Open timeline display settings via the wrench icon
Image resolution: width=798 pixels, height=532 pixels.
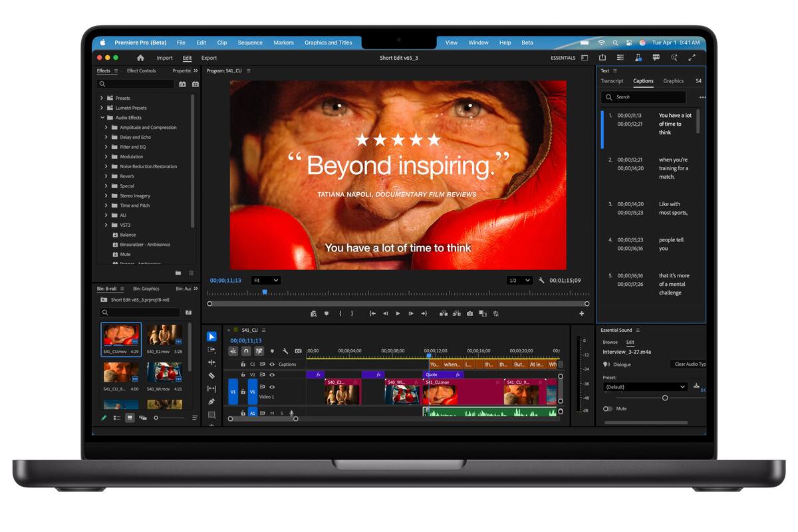(x=286, y=351)
